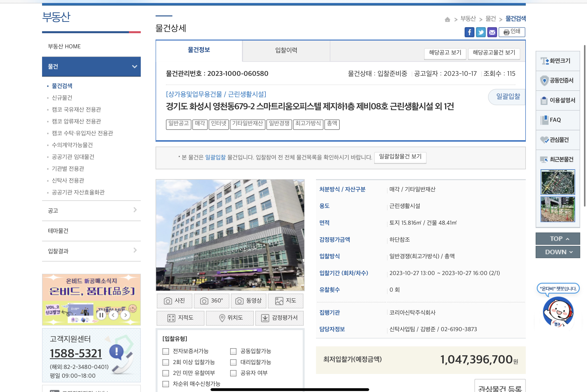Share via the Twitter icon
Viewport: 587px width, 392px height.
click(480, 32)
